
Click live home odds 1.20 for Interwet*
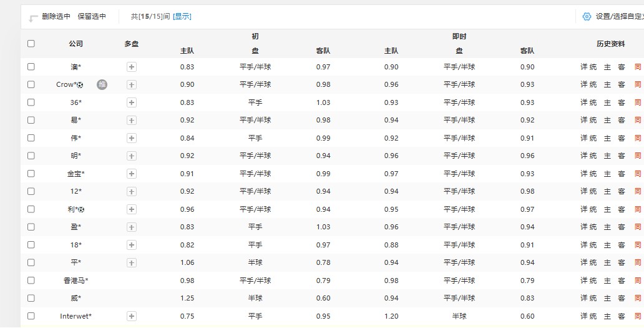coord(391,316)
